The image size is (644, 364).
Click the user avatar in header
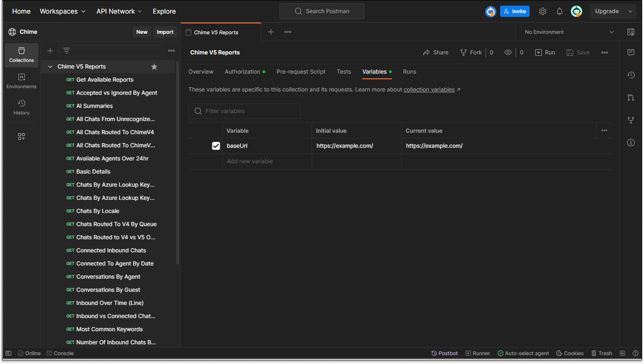(x=577, y=11)
